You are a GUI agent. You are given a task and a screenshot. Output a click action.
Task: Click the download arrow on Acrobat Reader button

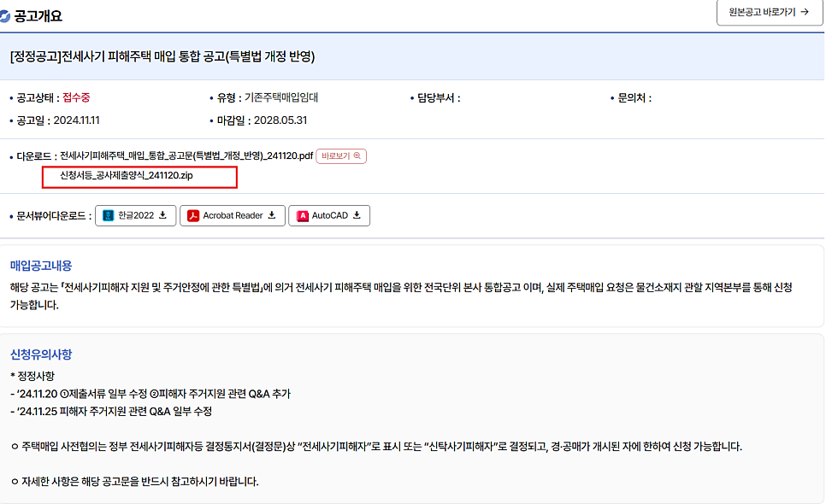(x=271, y=214)
